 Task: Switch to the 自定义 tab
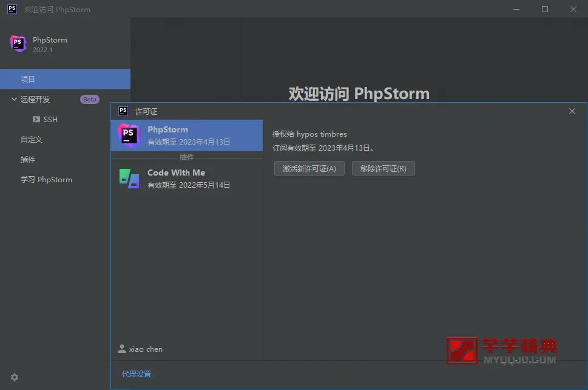tap(32, 140)
